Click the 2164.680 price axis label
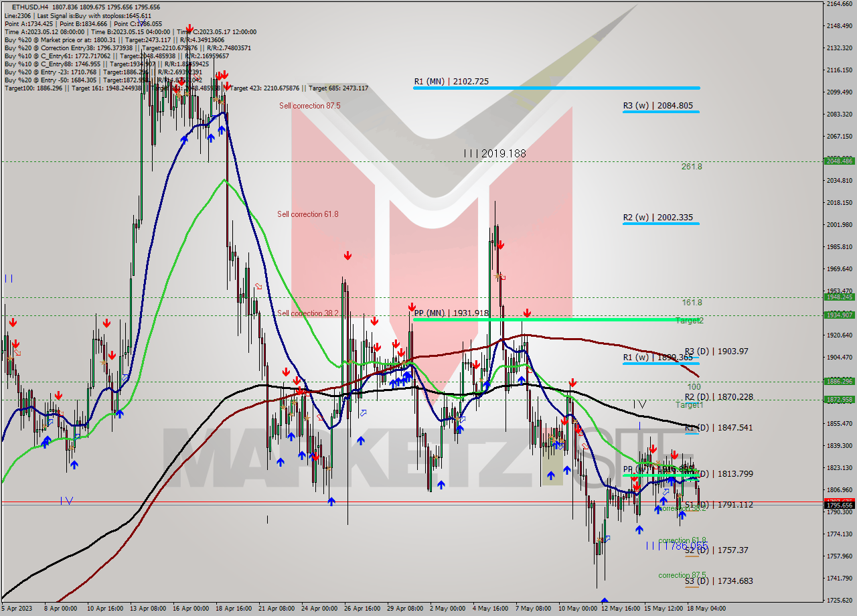This screenshot has height=616, width=857. click(839, 4)
